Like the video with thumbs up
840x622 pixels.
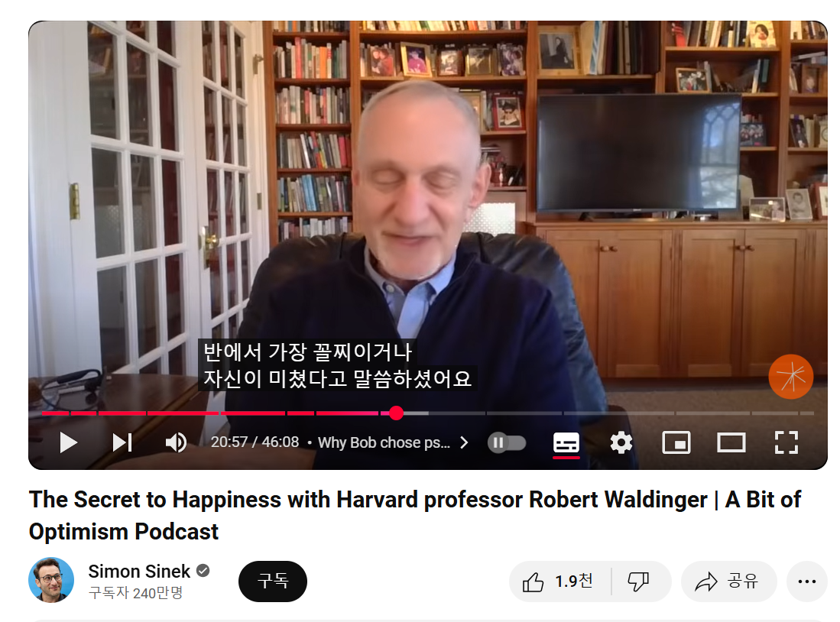[x=558, y=582]
